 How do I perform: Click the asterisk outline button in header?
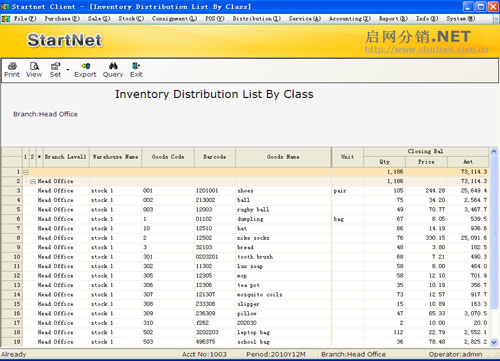pyautogui.click(x=39, y=157)
